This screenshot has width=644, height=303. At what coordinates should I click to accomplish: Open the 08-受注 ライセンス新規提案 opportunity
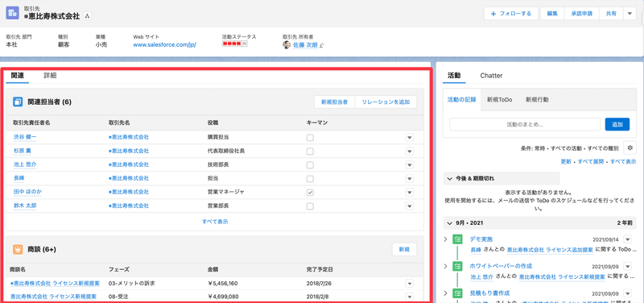pos(53,296)
